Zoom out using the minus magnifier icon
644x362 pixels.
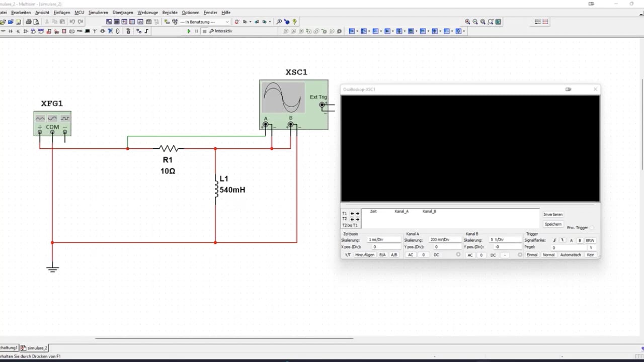(x=475, y=22)
